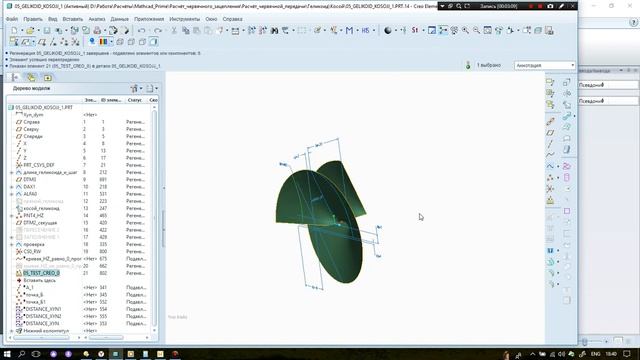Open the Вид menu

53,19
